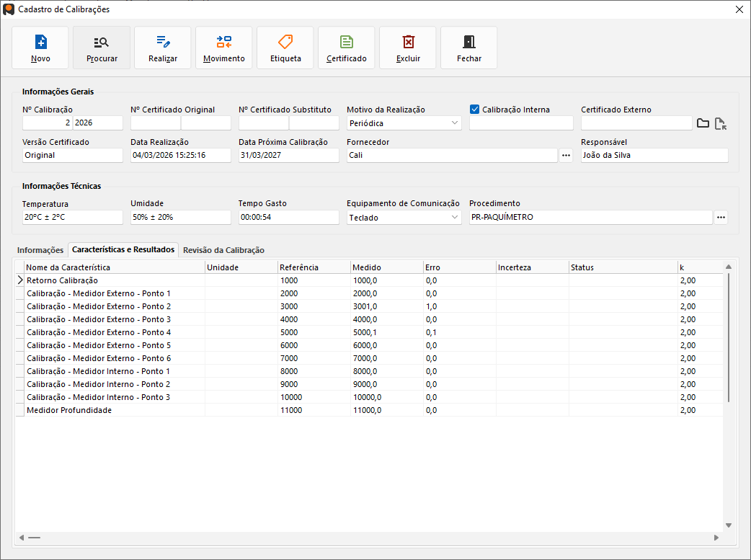Open the Movimento toolbar icon
This screenshot has height=560, width=751.
tap(224, 48)
